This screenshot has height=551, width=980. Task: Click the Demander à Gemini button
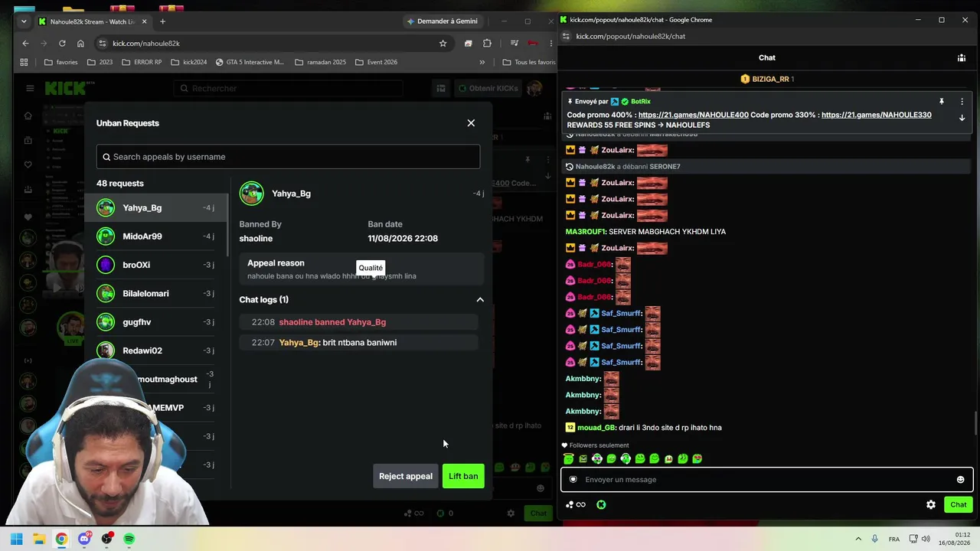443,21
